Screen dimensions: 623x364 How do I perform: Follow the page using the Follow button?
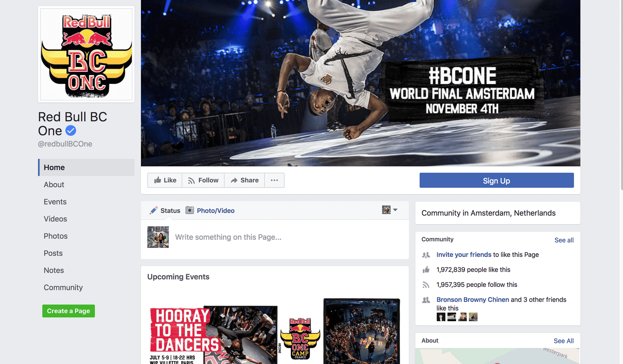203,180
